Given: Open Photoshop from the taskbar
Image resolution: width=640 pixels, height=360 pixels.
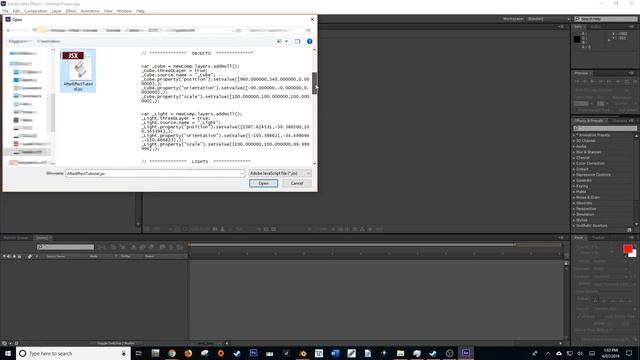Looking at the screenshot, I should [x=253, y=353].
